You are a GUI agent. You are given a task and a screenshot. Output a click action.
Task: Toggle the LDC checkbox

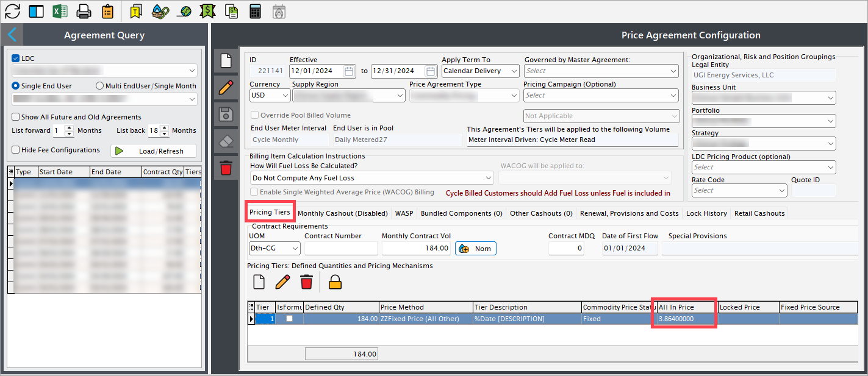pos(16,59)
